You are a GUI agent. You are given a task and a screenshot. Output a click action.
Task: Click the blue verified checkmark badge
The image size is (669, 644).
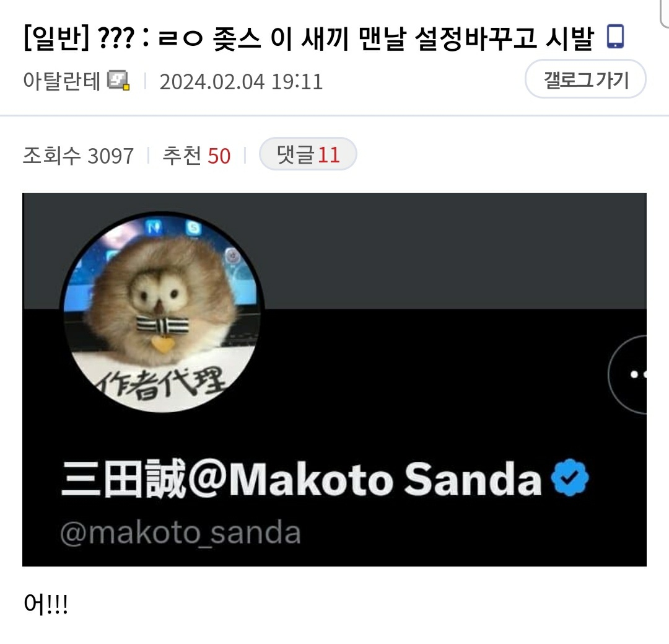pos(570,477)
